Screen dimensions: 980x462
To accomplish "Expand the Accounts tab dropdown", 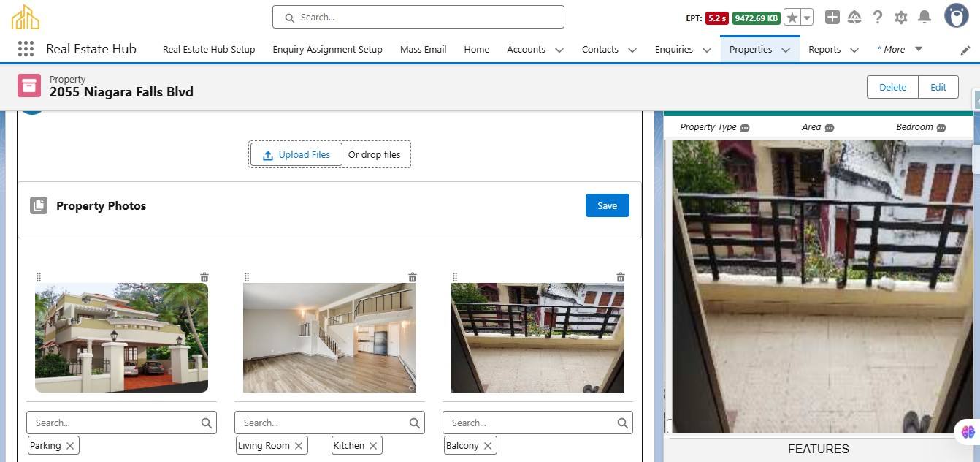I will point(559,50).
